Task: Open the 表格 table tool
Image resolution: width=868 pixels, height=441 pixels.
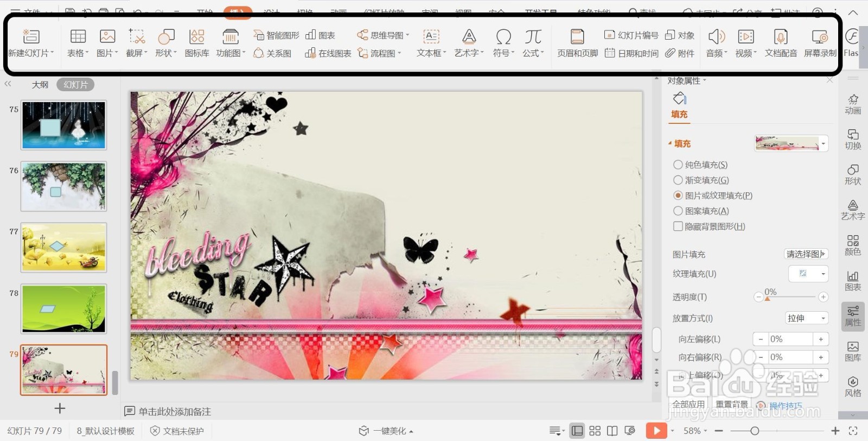Action: coord(78,43)
